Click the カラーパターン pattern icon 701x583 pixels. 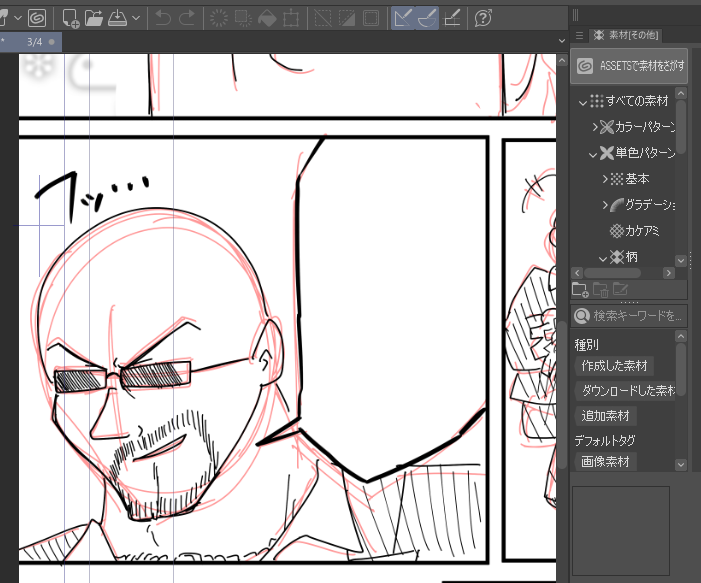click(607, 127)
